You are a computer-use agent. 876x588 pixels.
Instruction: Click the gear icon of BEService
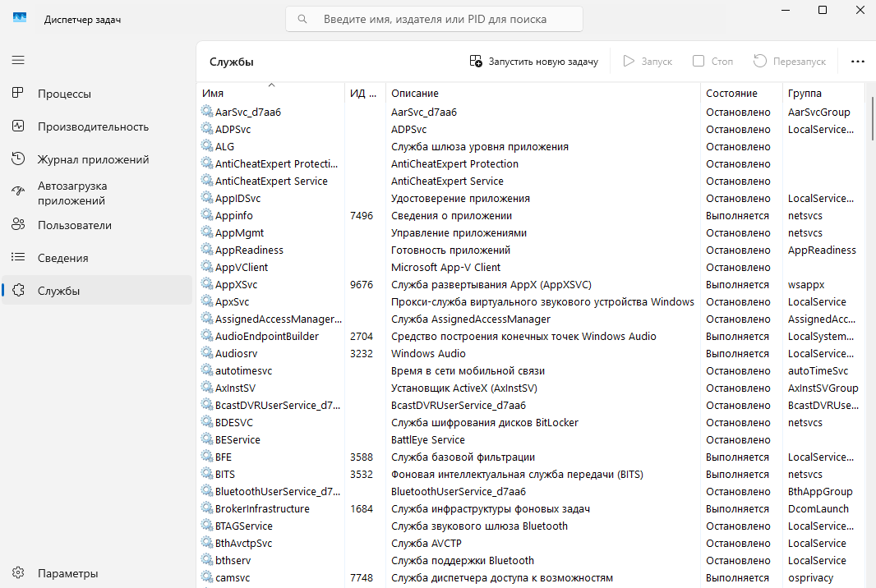coord(207,439)
